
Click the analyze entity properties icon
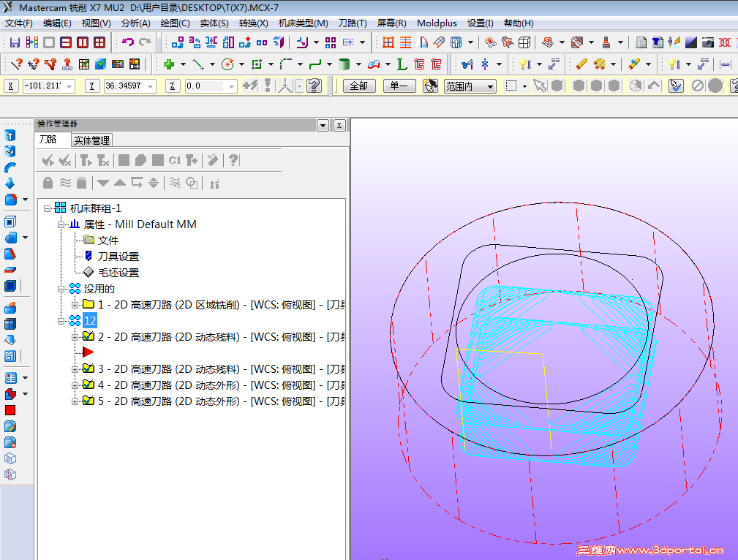point(17,64)
